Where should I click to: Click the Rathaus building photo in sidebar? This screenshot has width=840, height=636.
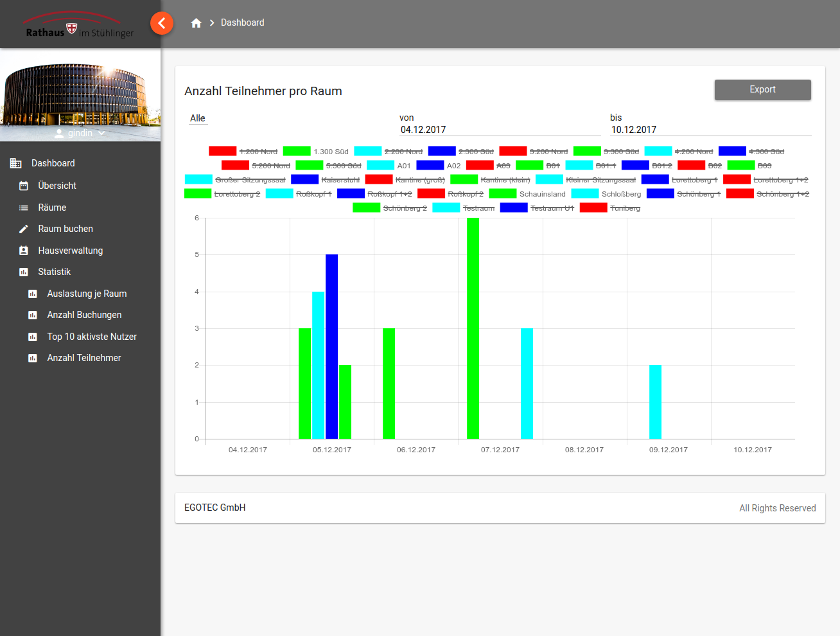coord(80,95)
